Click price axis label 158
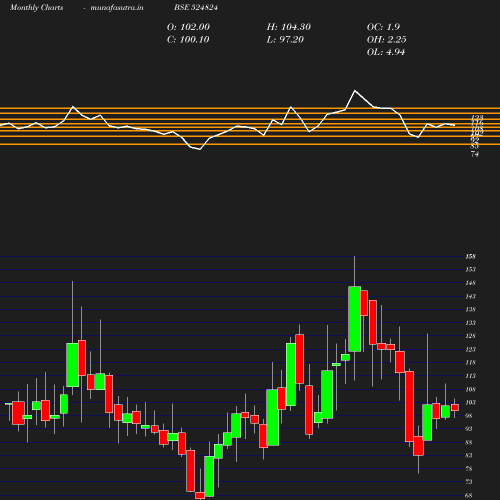This screenshot has width=500, height=500. tap(471, 256)
